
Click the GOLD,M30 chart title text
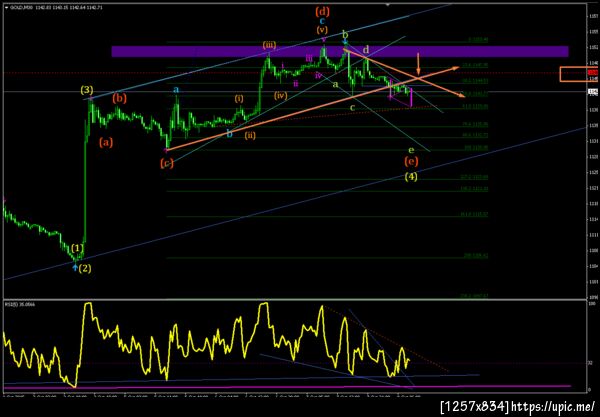21,7
